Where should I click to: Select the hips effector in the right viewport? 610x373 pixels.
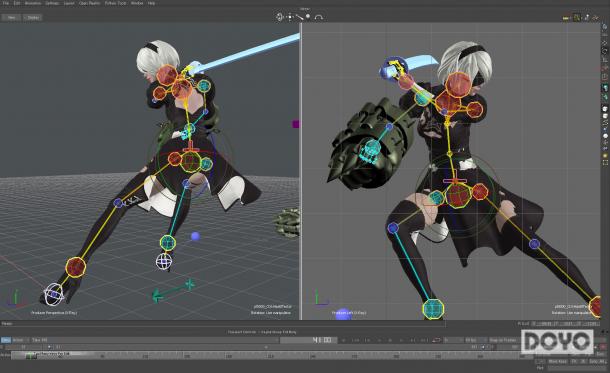[x=458, y=195]
